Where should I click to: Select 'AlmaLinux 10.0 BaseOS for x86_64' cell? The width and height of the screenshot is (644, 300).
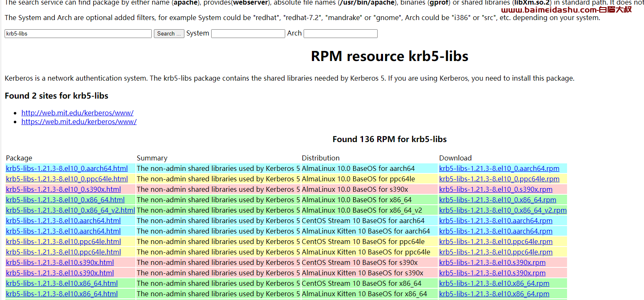coord(370,200)
